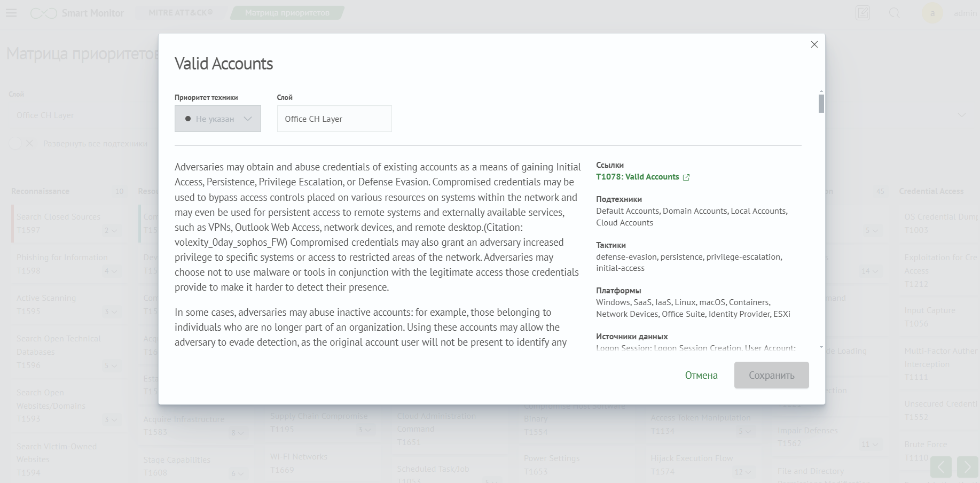The image size is (980, 483).
Task: Click the dialog scrollbar thumb
Action: tap(821, 104)
